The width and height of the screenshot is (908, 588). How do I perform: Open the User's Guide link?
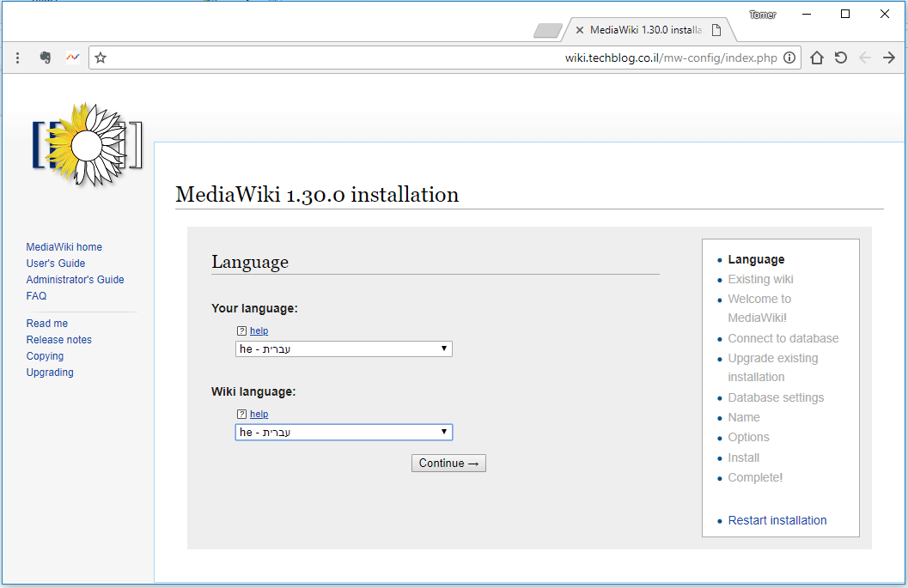(55, 263)
